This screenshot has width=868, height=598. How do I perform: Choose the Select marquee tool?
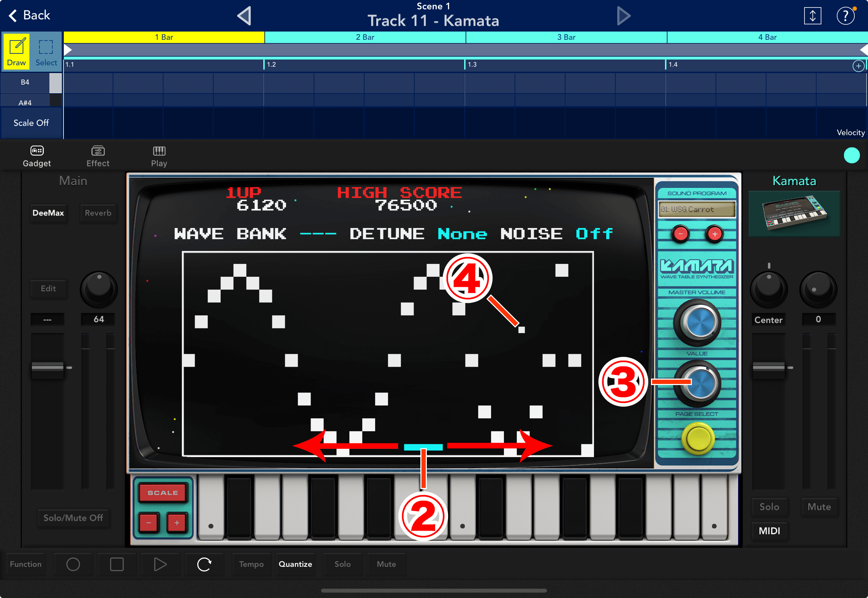tap(46, 51)
